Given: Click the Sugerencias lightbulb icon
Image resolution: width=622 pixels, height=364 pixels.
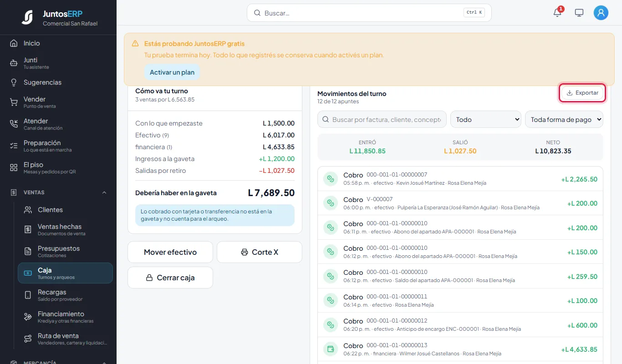Looking at the screenshot, I should 14,82.
